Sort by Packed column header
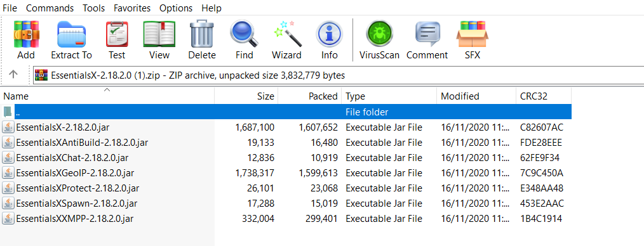The width and height of the screenshot is (644, 246). tap(310, 96)
